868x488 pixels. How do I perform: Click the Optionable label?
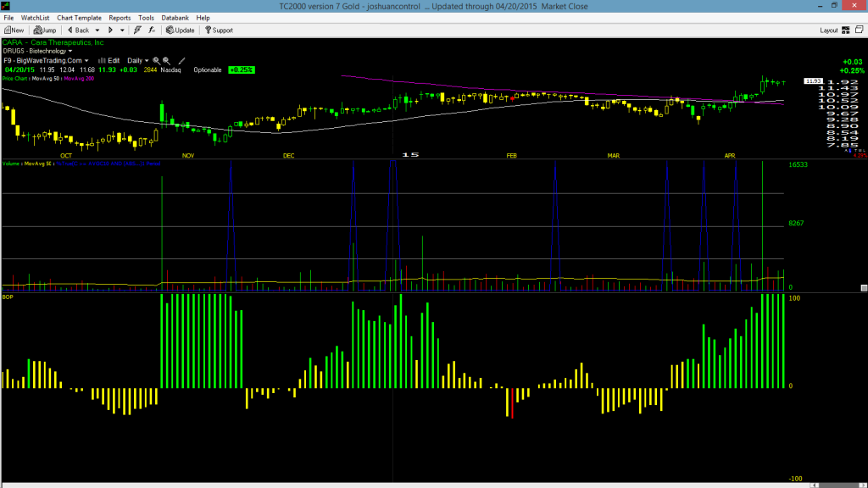tap(208, 70)
